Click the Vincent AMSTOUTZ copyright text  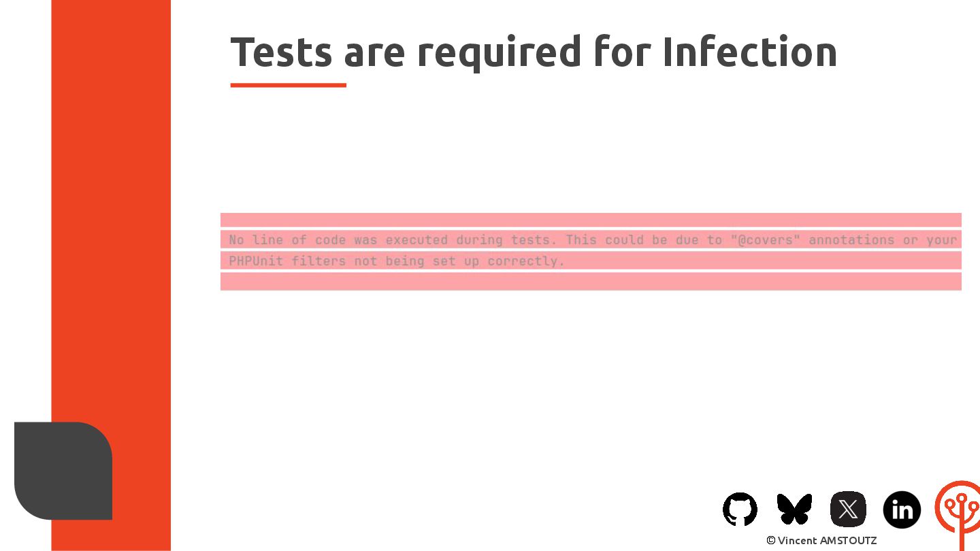click(821, 540)
